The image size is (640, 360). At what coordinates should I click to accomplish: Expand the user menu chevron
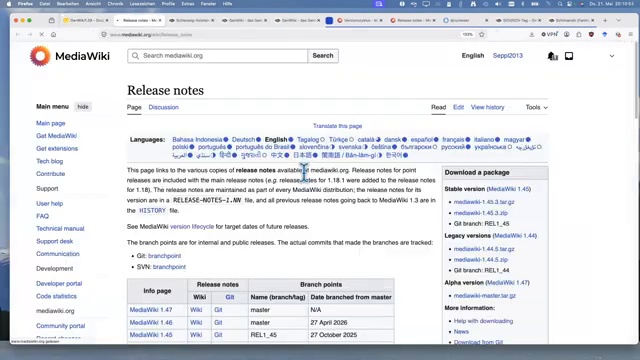(x=611, y=56)
